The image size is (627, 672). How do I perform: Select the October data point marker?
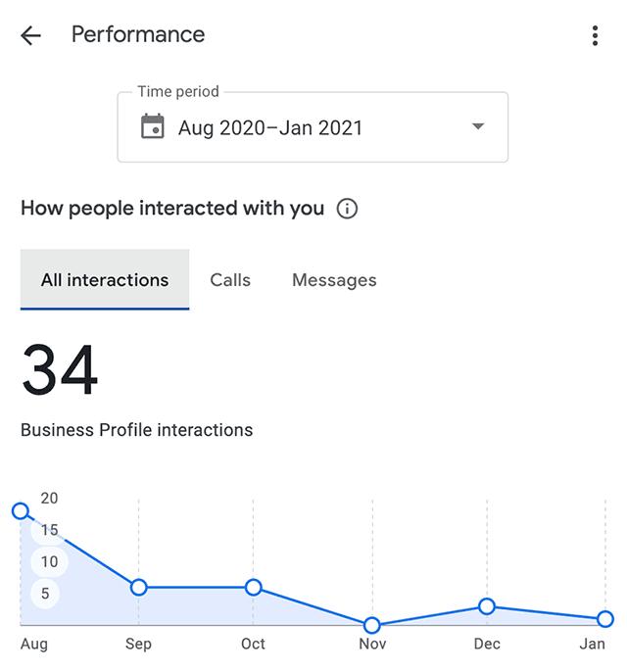click(x=254, y=587)
